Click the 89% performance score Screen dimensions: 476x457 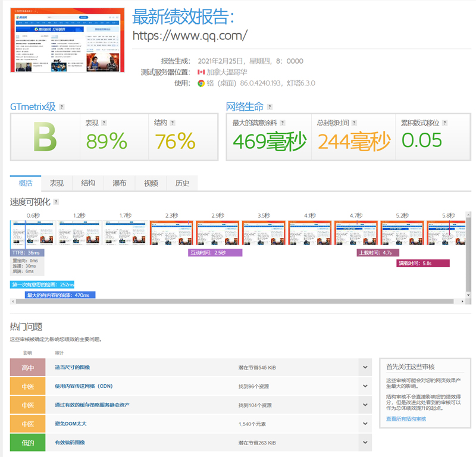(x=107, y=141)
